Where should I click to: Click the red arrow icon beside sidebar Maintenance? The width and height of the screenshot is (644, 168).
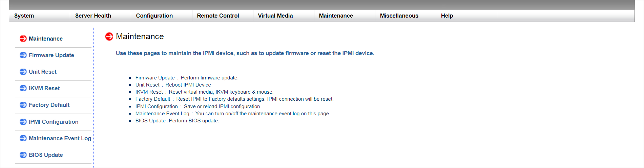tap(23, 39)
